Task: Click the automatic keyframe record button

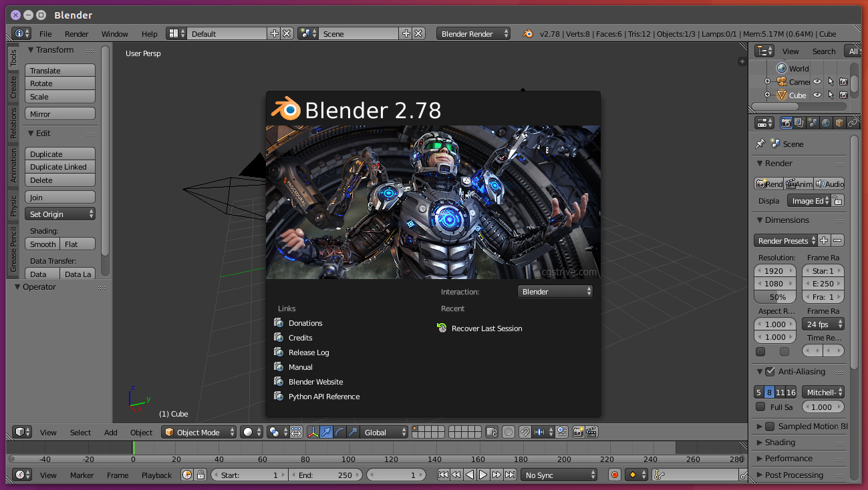Action: pyautogui.click(x=615, y=475)
